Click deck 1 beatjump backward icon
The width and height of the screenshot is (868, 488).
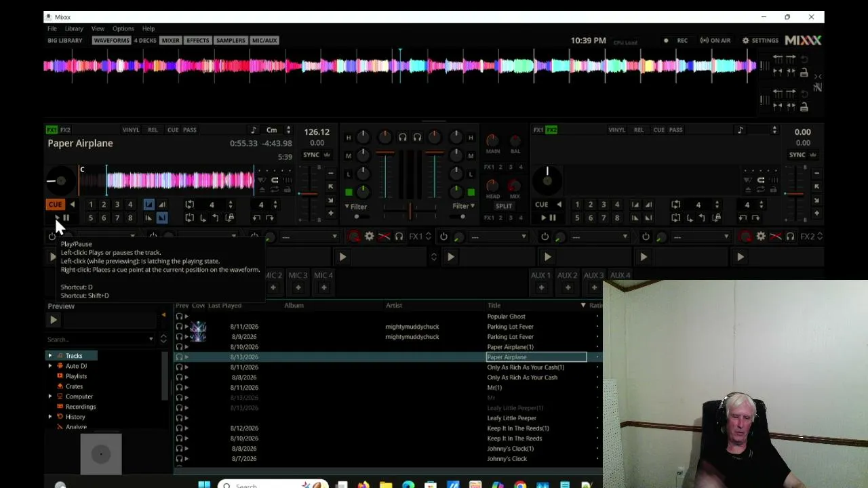pos(256,218)
